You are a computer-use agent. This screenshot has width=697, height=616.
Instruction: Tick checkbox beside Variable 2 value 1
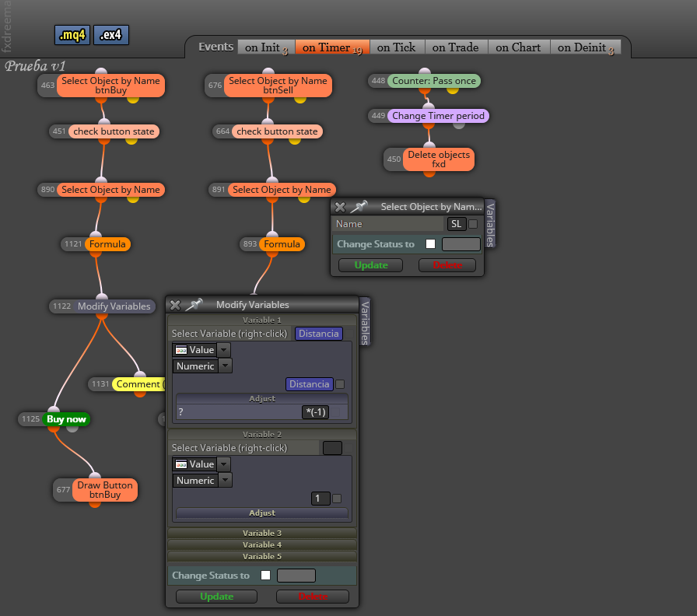pos(337,499)
